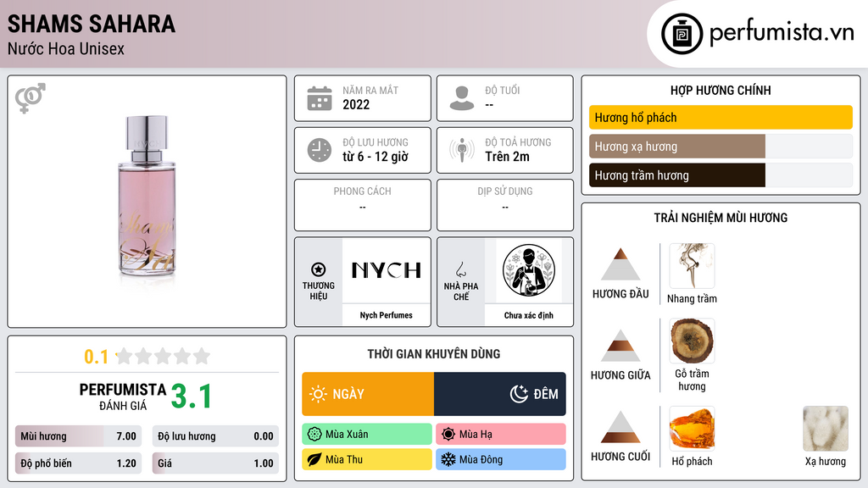Click the person silhouette icon for Độ tuổi
The height and width of the screenshot is (488, 868).
tap(462, 98)
